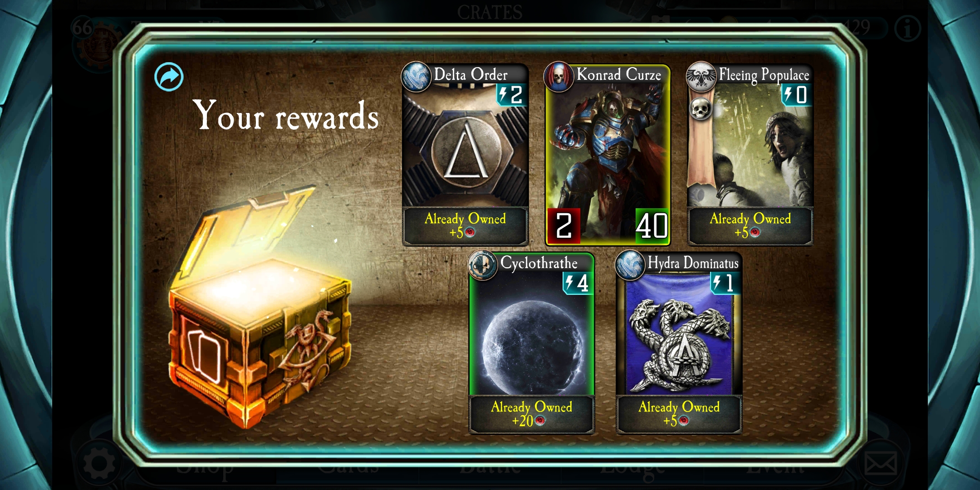Click the Cyclothrathe faction emblem
This screenshot has height=490, width=980.
click(482, 265)
